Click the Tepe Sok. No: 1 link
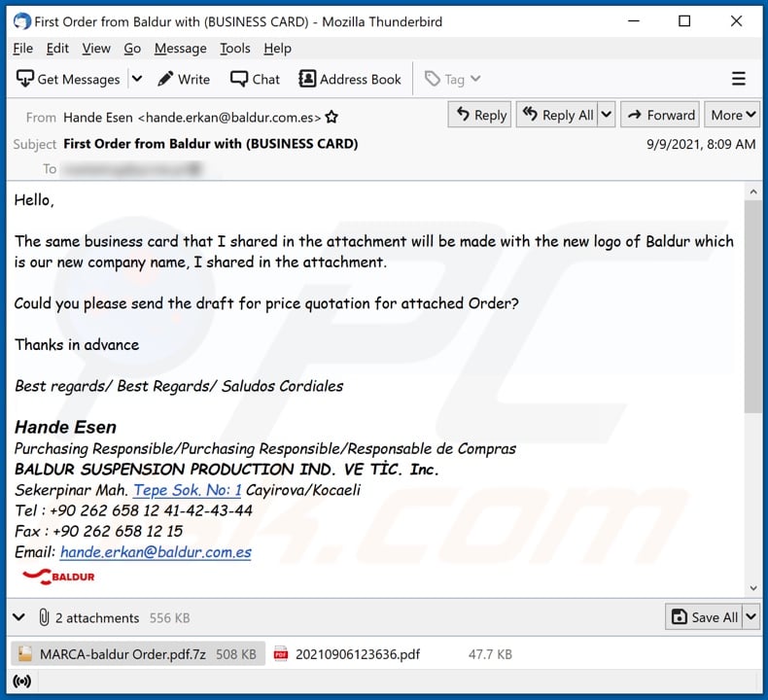 pyautogui.click(x=187, y=490)
